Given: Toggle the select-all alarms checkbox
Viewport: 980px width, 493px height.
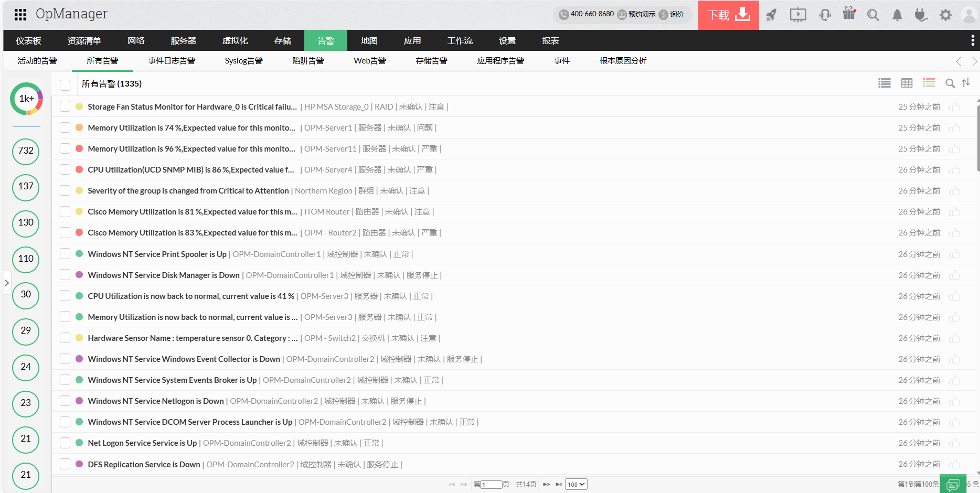Looking at the screenshot, I should click(65, 84).
